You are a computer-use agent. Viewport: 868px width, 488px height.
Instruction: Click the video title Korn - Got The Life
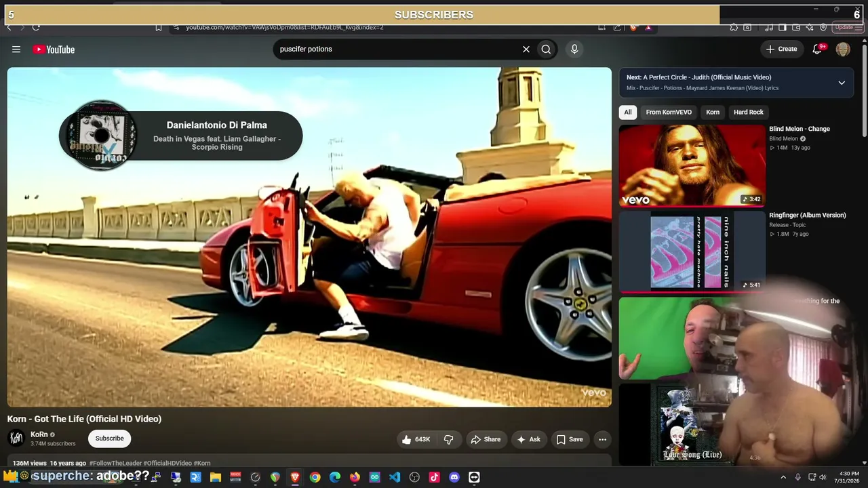85,419
